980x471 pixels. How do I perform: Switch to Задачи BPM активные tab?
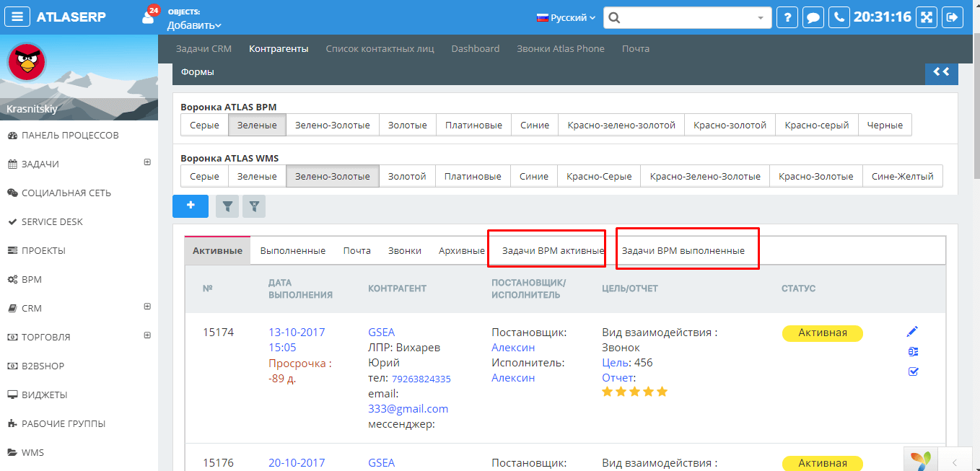point(554,250)
